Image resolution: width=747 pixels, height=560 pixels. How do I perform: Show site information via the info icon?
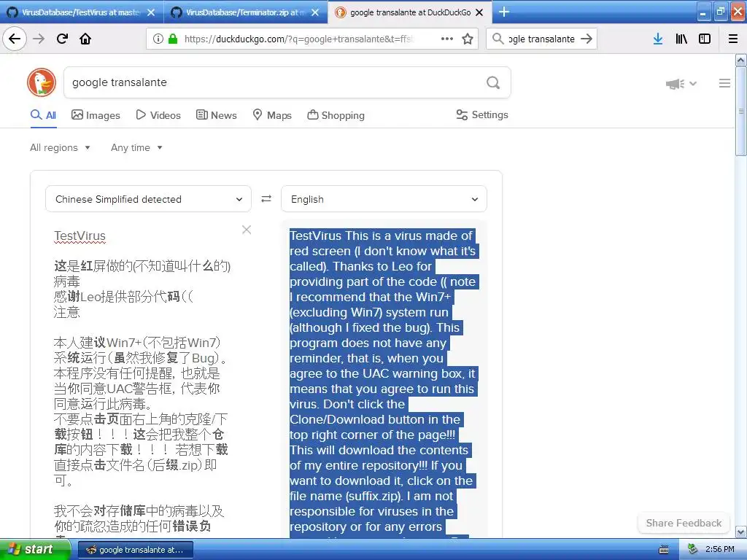pos(158,39)
